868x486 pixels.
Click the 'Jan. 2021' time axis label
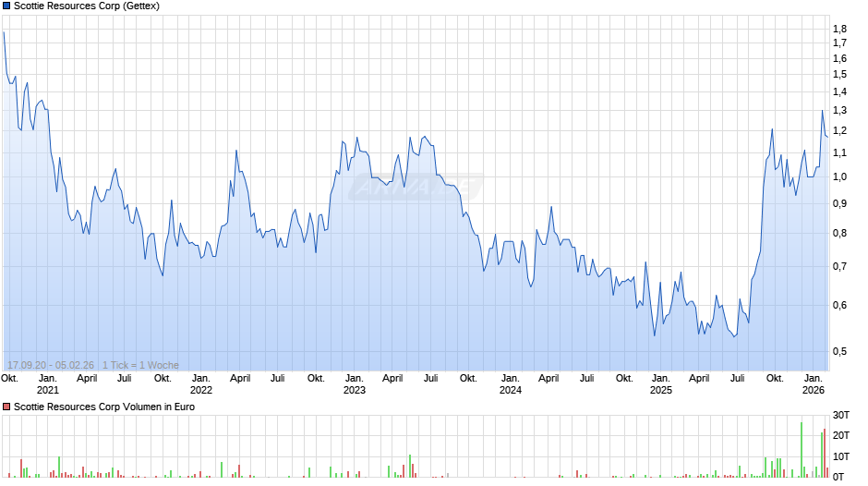point(48,384)
